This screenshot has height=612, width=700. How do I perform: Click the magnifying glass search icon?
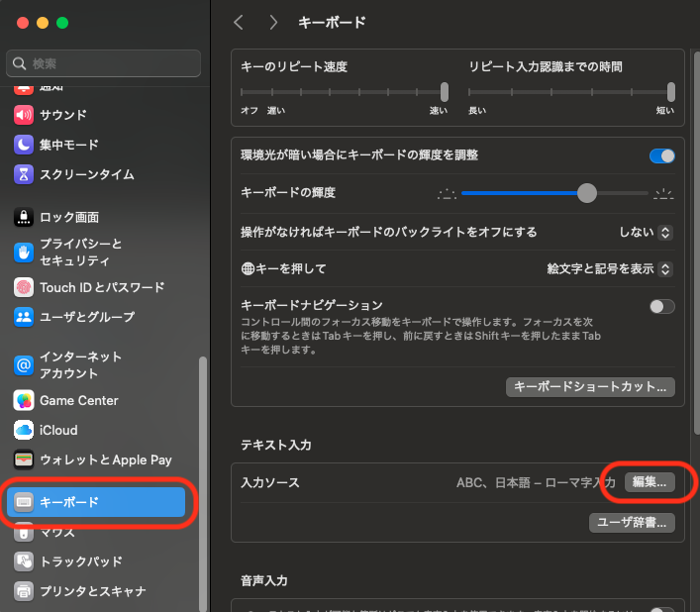tap(19, 63)
